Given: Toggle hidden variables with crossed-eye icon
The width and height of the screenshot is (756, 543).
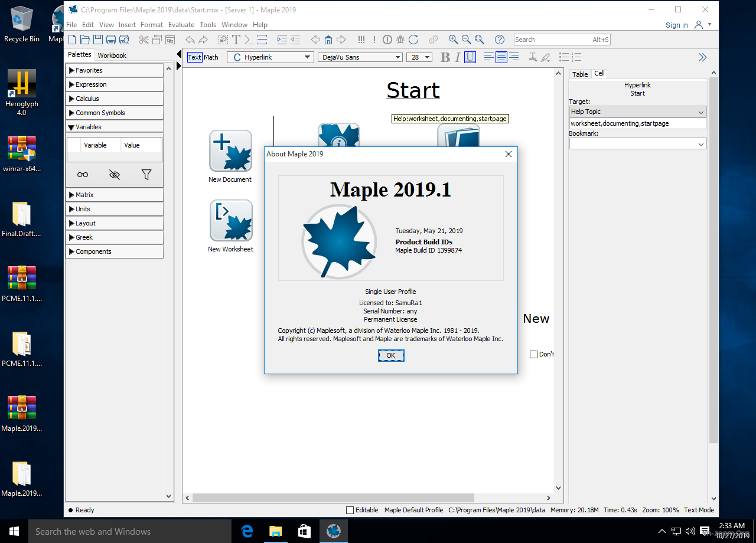Looking at the screenshot, I should pos(115,175).
